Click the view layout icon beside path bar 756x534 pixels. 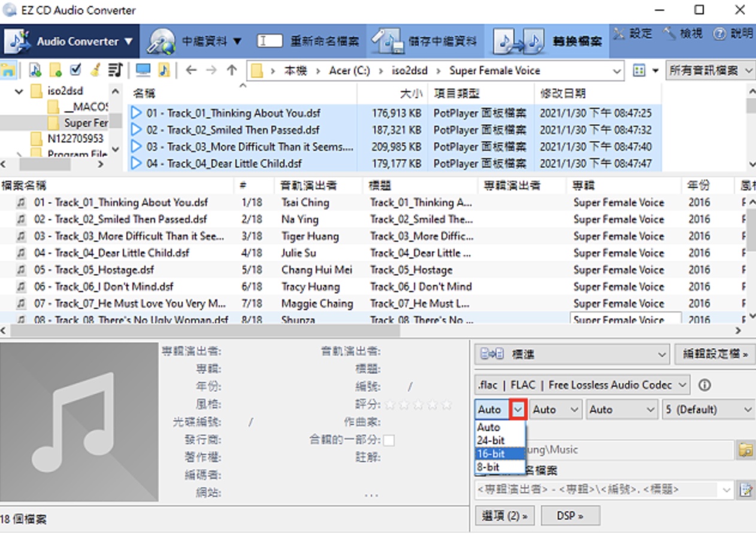pos(639,71)
